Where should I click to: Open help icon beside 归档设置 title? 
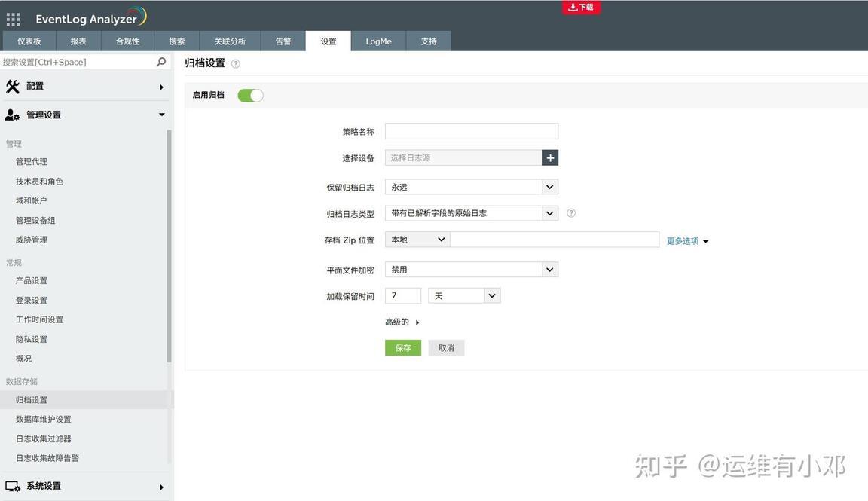pos(236,64)
